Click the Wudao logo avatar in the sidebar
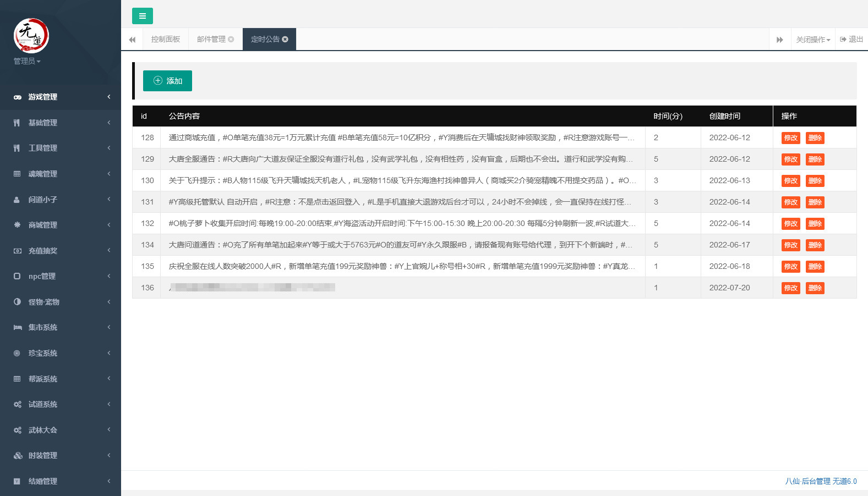868x496 pixels. tap(31, 36)
